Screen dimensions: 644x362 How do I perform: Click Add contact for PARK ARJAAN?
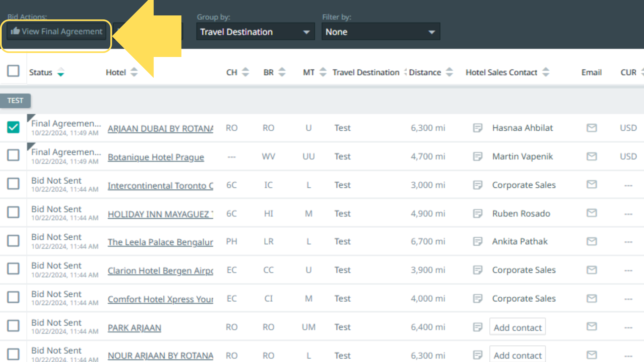pyautogui.click(x=517, y=327)
